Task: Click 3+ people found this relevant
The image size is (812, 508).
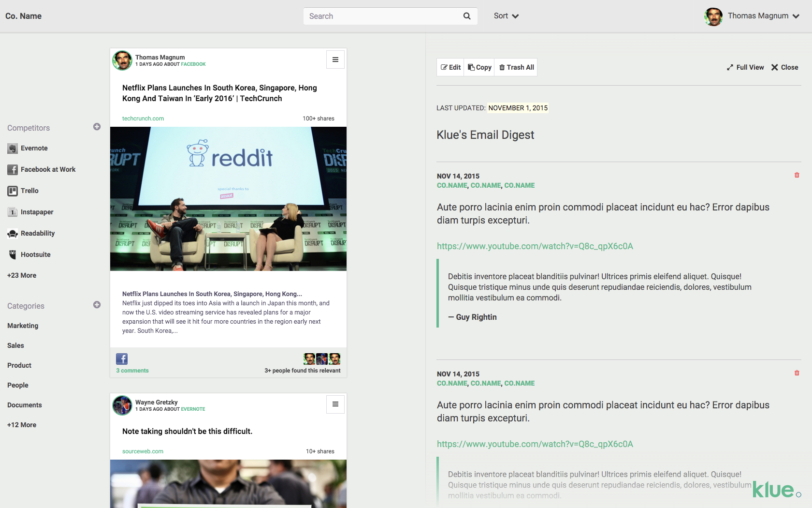Action: coord(303,371)
